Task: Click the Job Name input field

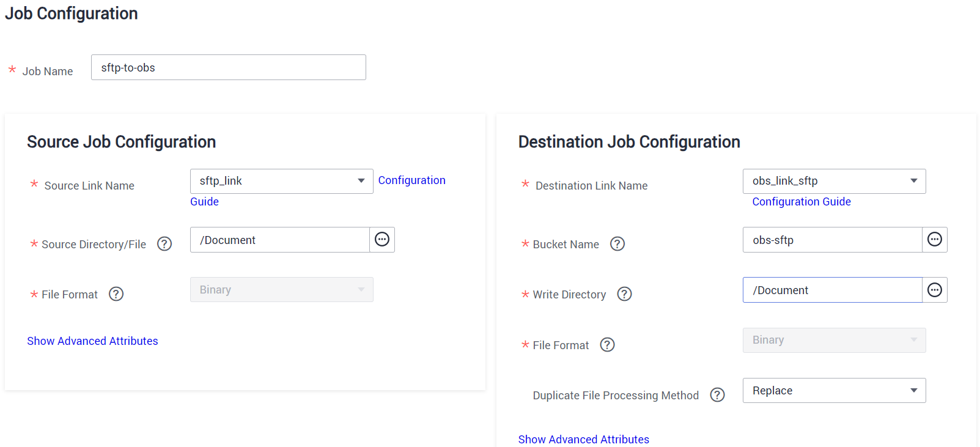Action: (228, 67)
